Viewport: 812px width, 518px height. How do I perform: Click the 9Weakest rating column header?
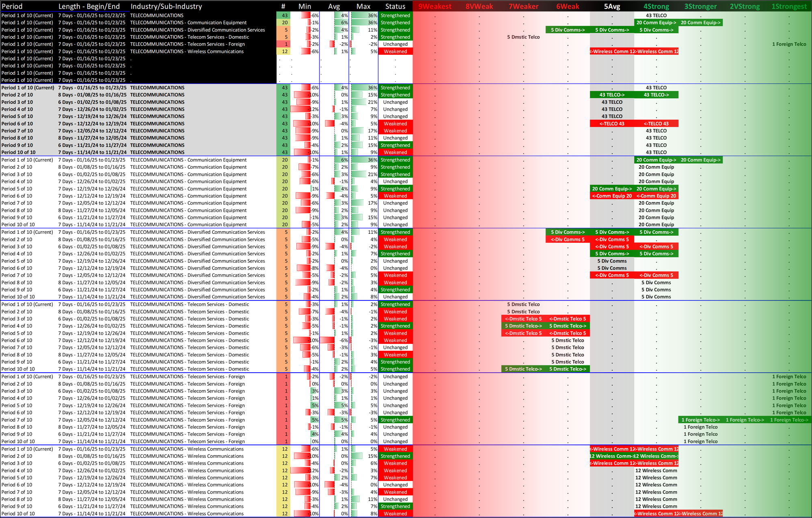434,6
